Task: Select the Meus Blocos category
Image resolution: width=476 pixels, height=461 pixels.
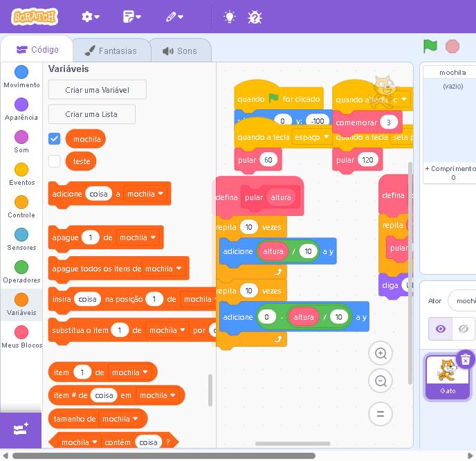Action: tap(21, 337)
